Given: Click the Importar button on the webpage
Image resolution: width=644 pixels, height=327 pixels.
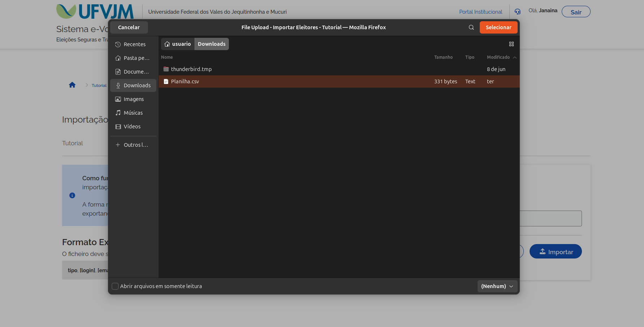Looking at the screenshot, I should (556, 251).
